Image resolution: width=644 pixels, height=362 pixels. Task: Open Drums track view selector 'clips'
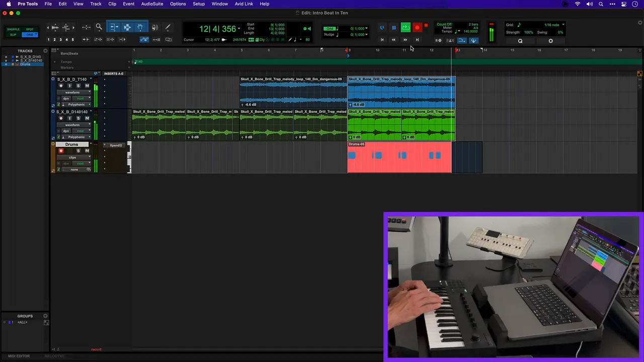coord(72,157)
